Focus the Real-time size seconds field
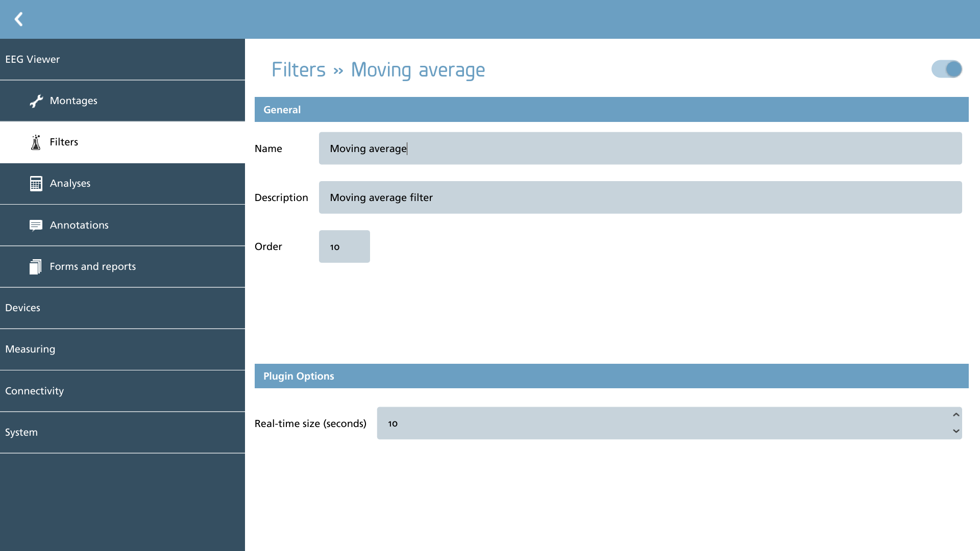 (669, 423)
